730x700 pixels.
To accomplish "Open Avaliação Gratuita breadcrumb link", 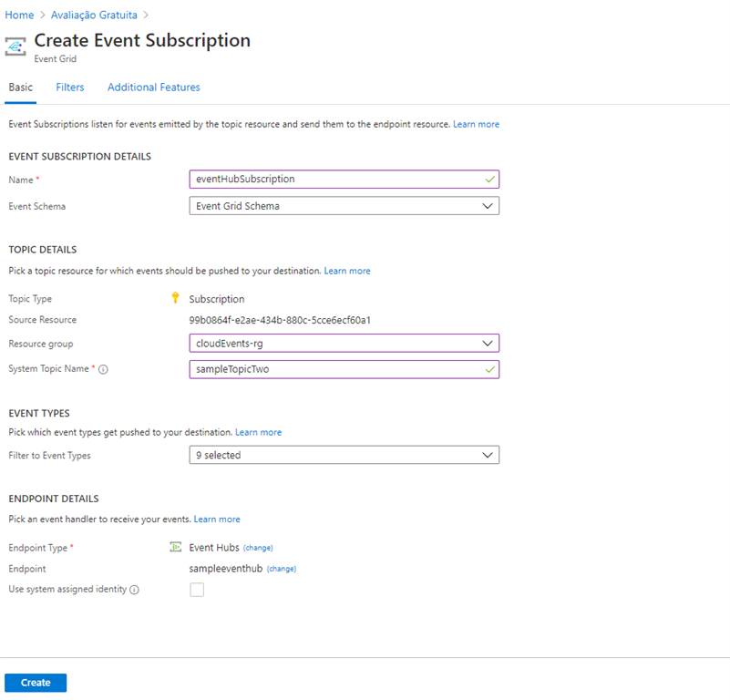I will [93, 15].
